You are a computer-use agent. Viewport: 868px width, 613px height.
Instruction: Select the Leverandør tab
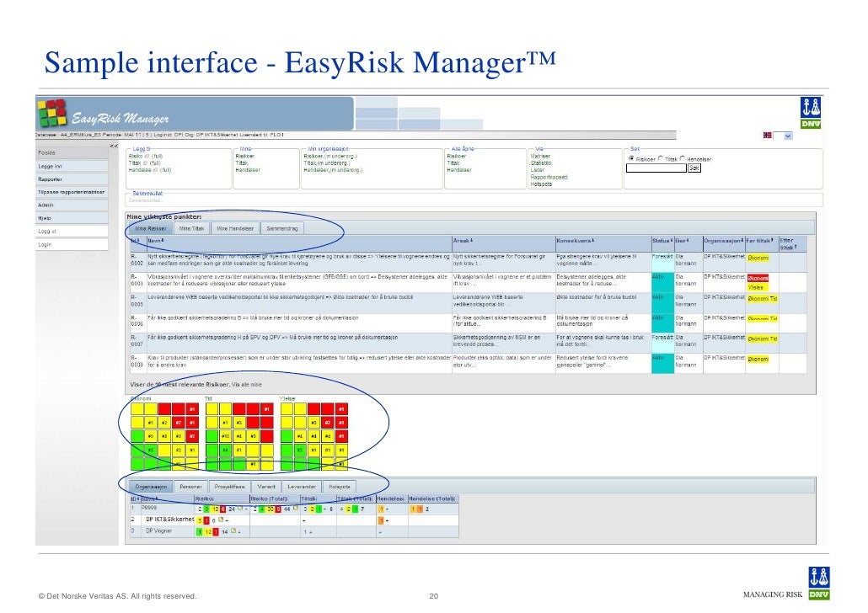pyautogui.click(x=301, y=487)
